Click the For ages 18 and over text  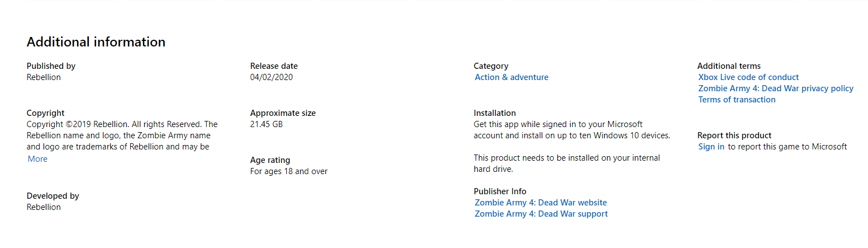click(289, 171)
